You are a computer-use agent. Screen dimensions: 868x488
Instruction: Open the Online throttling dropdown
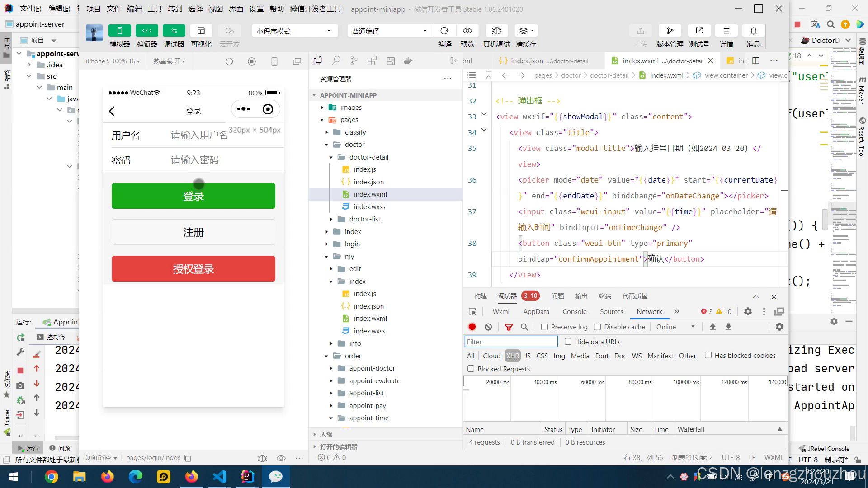(675, 327)
